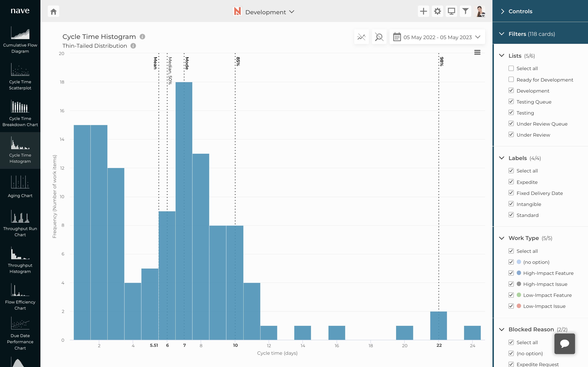Open the Throughput Run Chart view

20,223
